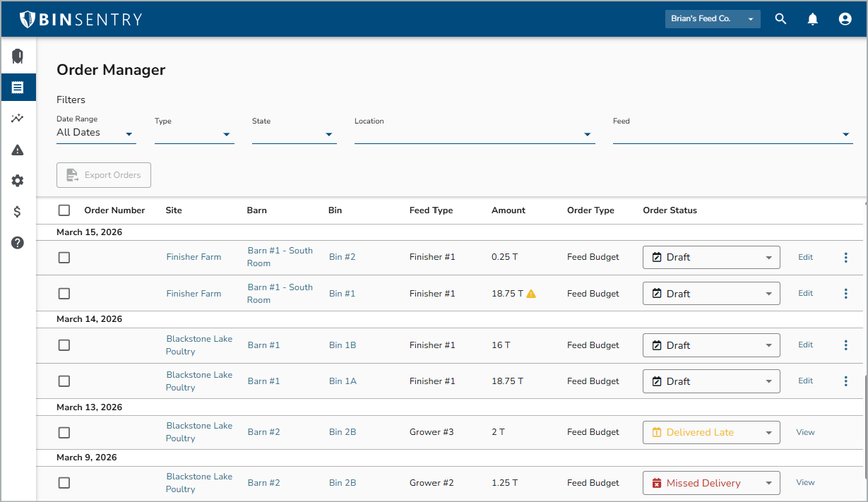Select the Grower #3 order checkbox

tap(64, 433)
